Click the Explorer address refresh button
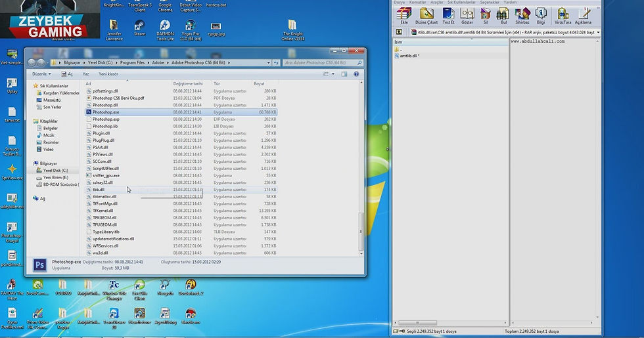The height and width of the screenshot is (338, 644). tap(276, 63)
